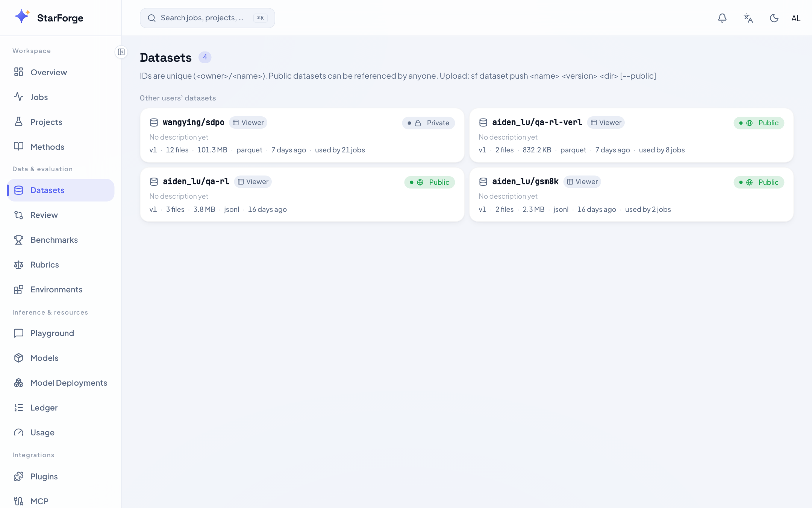Open Jobs in the sidebar
Image resolution: width=812 pixels, height=508 pixels.
pos(61,97)
